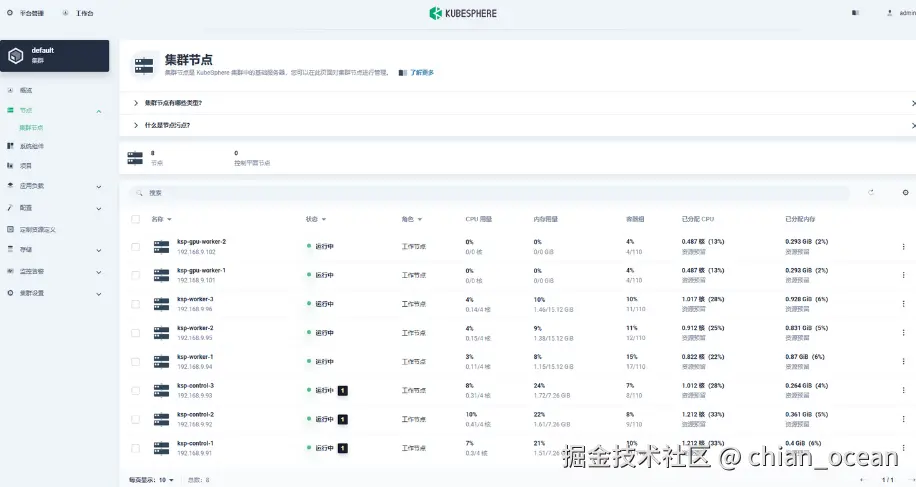Image resolution: width=916 pixels, height=487 pixels.
Task: Click the 了解更多 link
Action: tap(421, 73)
